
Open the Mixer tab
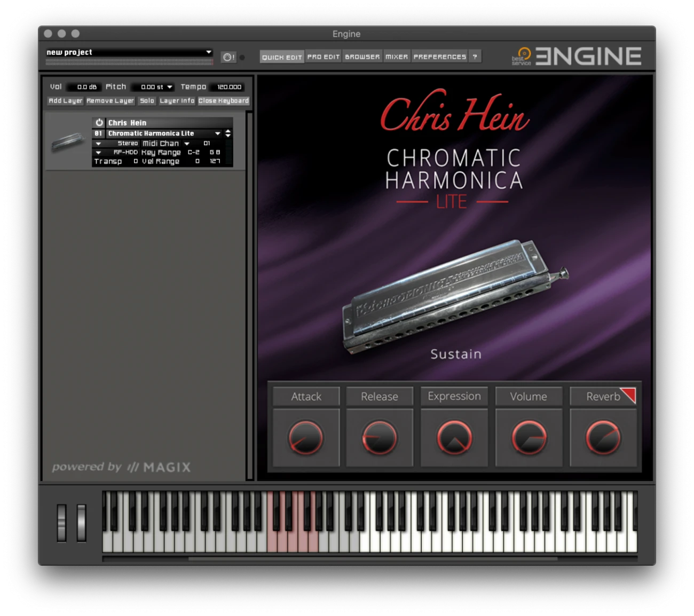(x=397, y=57)
